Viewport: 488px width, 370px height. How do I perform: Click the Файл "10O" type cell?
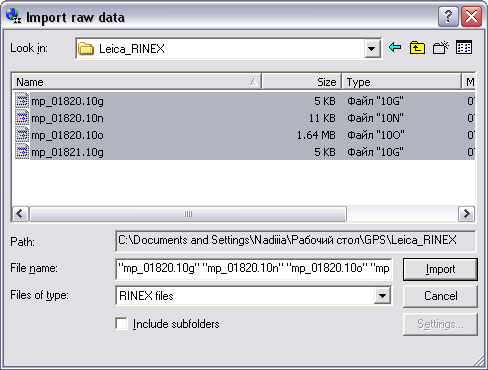376,135
